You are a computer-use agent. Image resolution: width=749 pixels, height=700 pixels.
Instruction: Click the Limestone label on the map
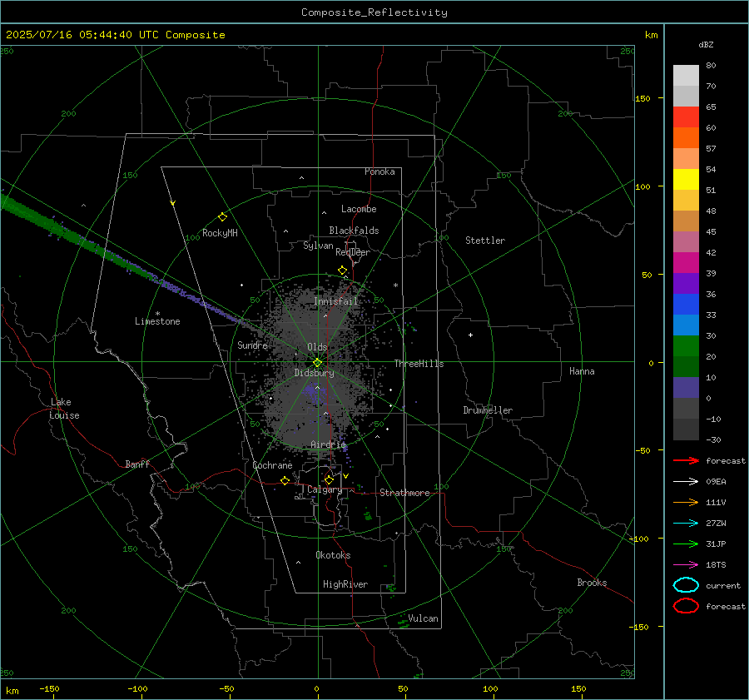[x=157, y=321]
